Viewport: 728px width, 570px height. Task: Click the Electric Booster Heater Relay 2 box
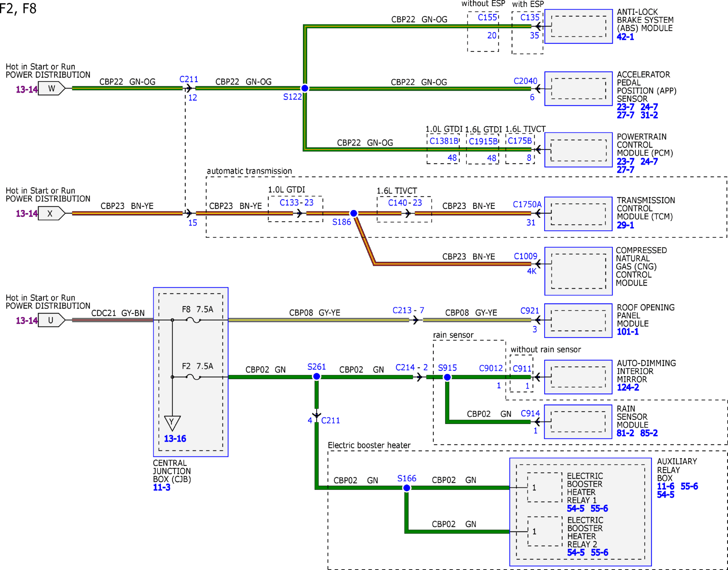[545, 531]
